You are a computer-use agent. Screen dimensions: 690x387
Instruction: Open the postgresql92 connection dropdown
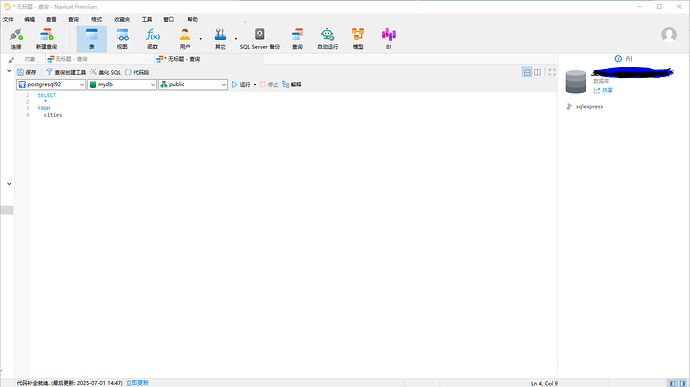coord(51,85)
